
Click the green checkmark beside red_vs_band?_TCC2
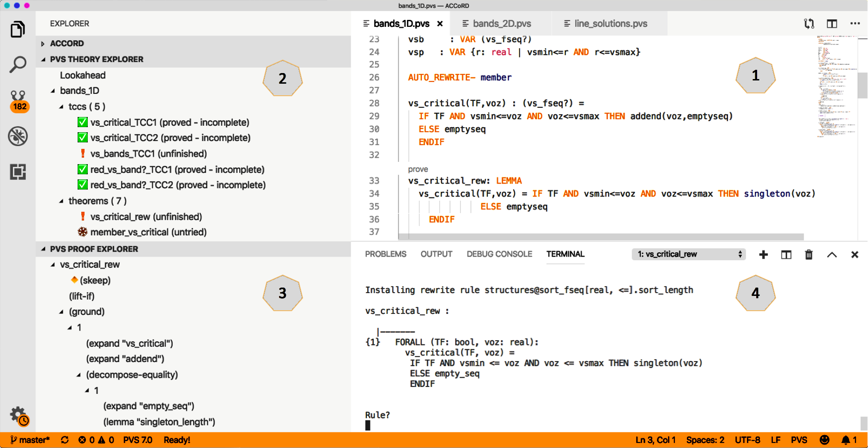pos(83,185)
